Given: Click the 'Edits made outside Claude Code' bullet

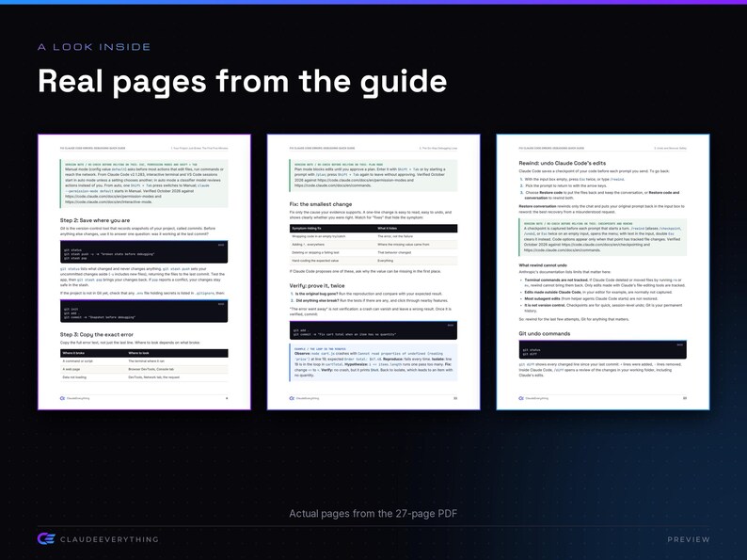Looking at the screenshot, I should (596, 292).
